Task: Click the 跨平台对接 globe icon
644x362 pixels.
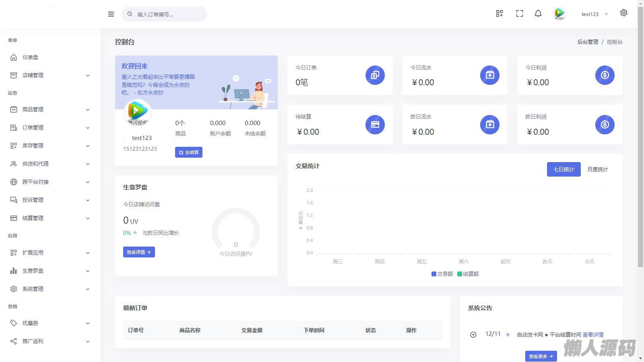Action: [14, 182]
